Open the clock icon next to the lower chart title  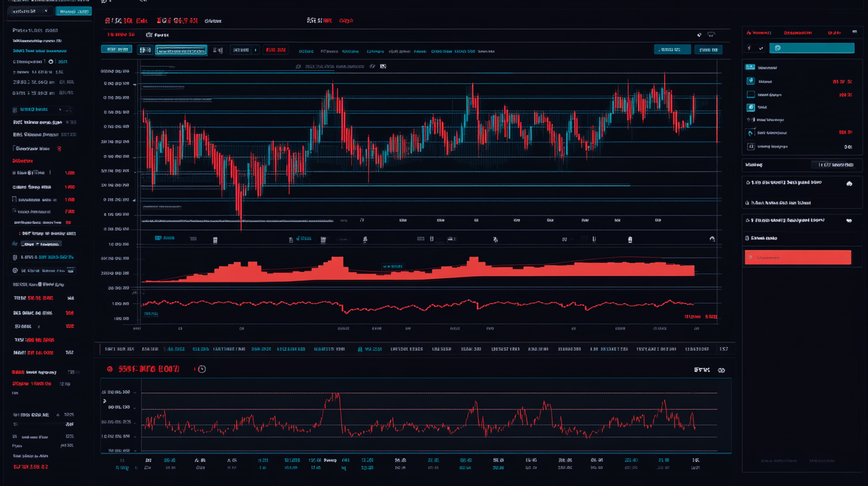[201, 369]
